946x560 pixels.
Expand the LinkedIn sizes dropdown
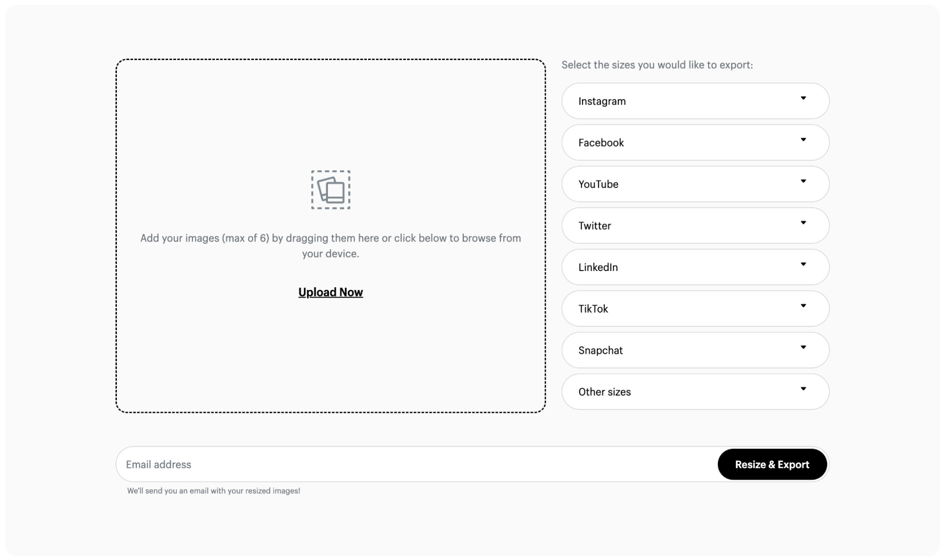(x=695, y=267)
